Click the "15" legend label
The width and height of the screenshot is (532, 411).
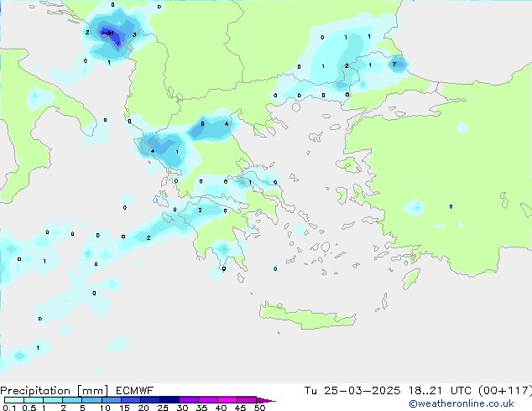124,408
